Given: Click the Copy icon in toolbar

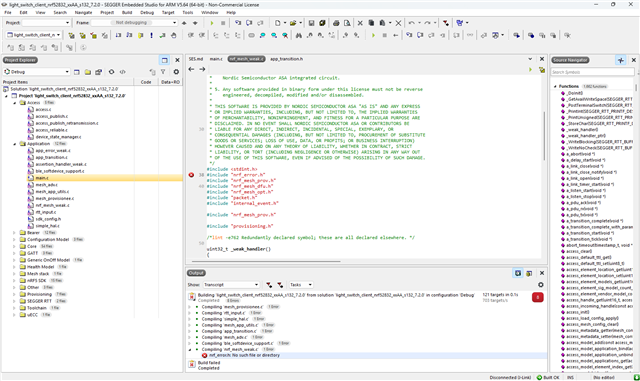Looking at the screenshot, I should point(371,23).
